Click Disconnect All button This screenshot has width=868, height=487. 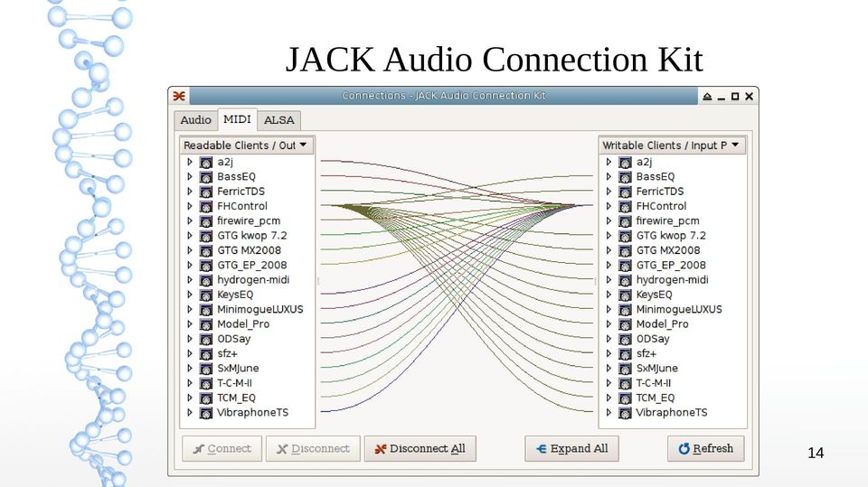tap(420, 449)
